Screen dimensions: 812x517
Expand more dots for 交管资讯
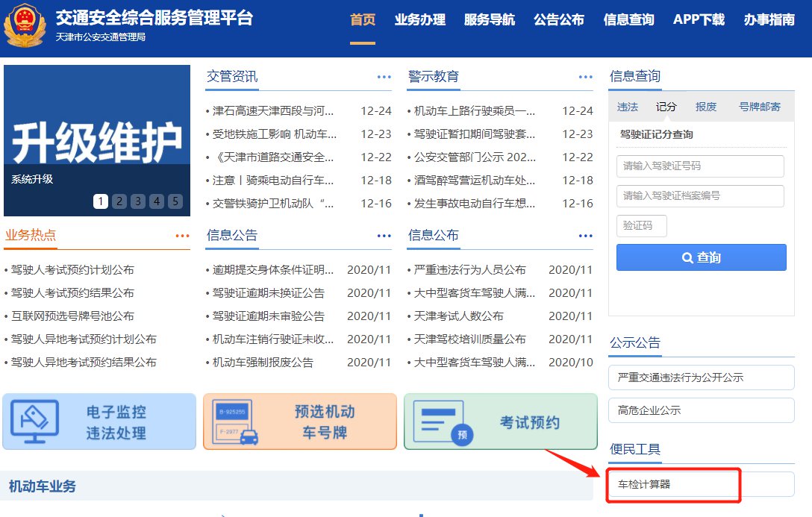pos(384,77)
